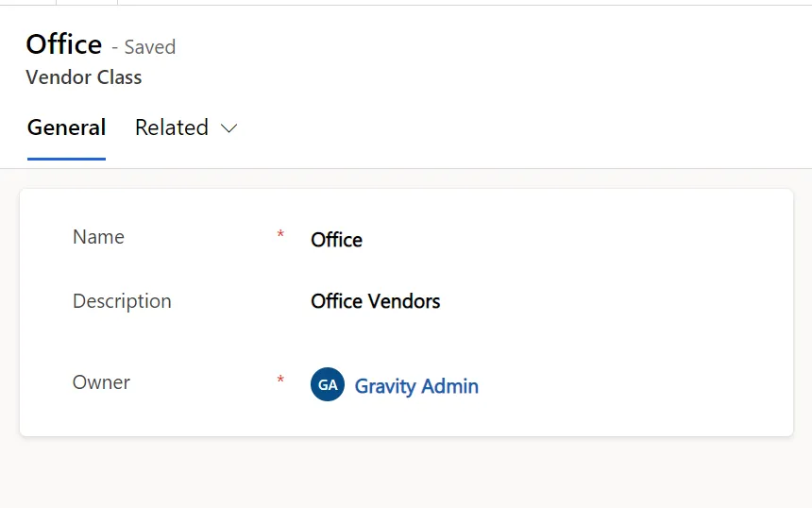Switch to the General tab
This screenshot has width=812, height=508.
(x=66, y=127)
